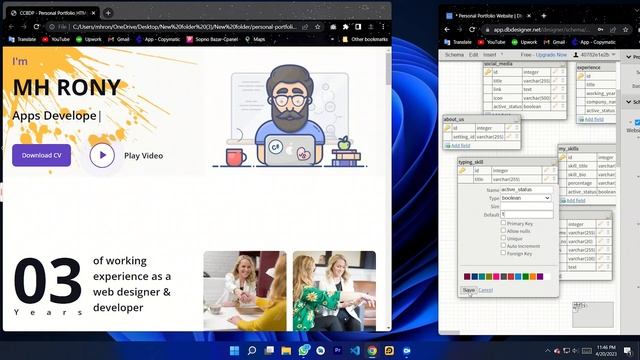Edit the id field pencil in social_media table

(555, 72)
